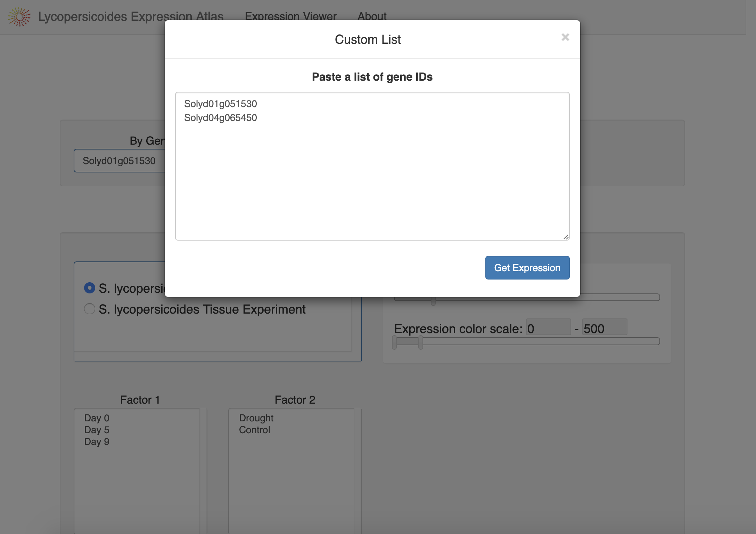756x534 pixels.
Task: Select Drought in Factor 2 list
Action: [x=256, y=418]
